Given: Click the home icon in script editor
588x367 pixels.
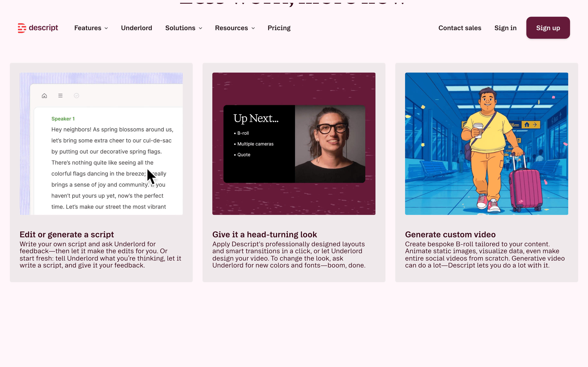Looking at the screenshot, I should pyautogui.click(x=44, y=96).
